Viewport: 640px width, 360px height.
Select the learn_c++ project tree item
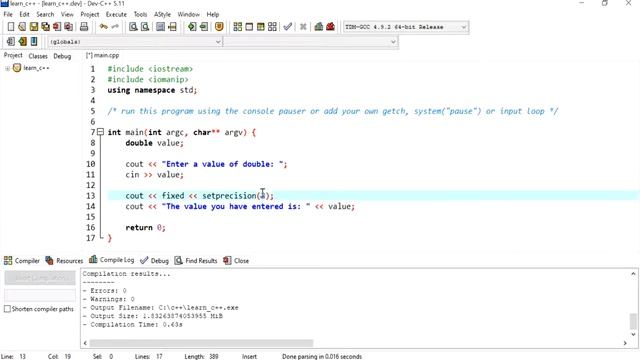click(x=36, y=68)
